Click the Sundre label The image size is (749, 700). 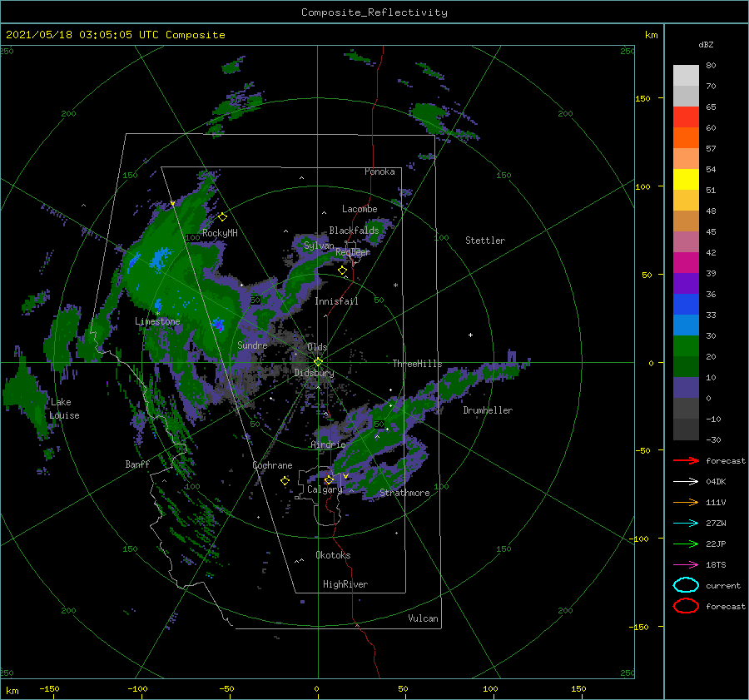(252, 345)
